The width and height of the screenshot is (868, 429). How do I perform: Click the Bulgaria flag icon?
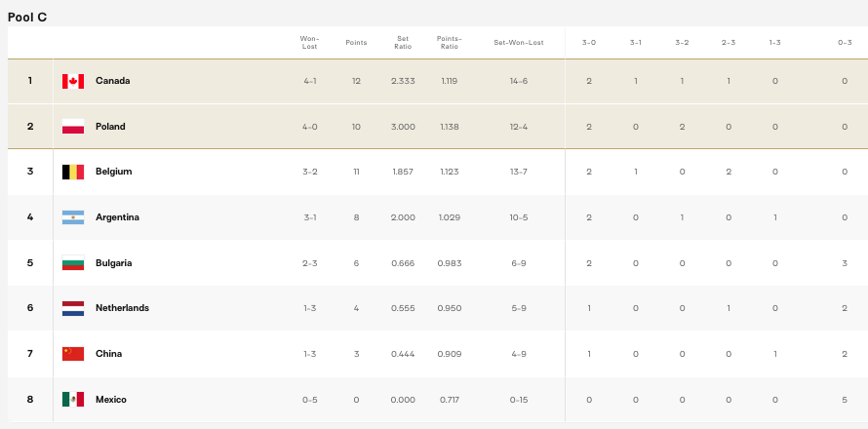pos(73,263)
